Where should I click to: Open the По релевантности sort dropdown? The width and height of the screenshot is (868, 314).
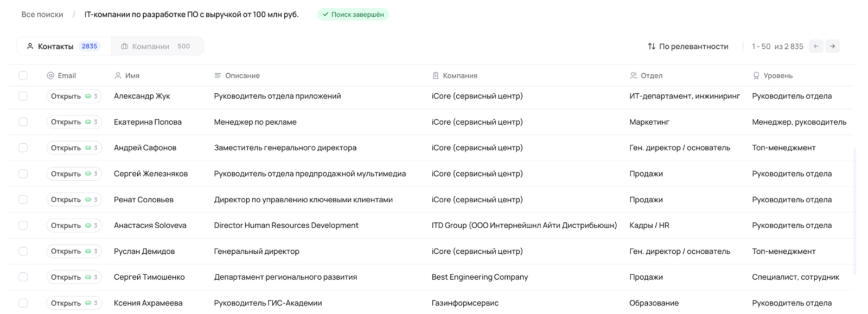(x=688, y=46)
